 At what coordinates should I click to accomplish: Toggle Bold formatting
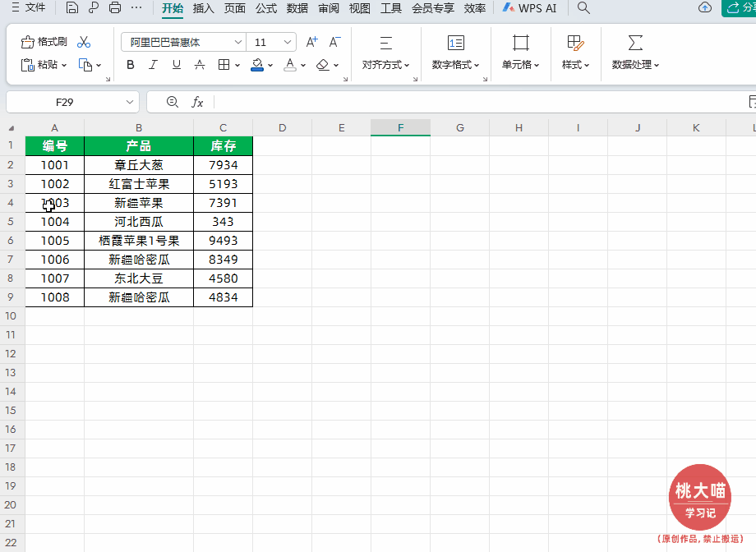click(130, 65)
